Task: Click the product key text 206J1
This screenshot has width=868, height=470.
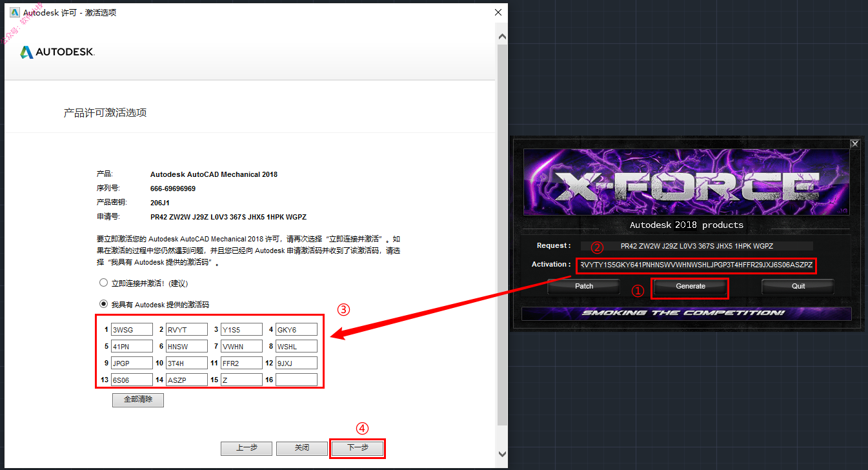Action: pos(160,203)
